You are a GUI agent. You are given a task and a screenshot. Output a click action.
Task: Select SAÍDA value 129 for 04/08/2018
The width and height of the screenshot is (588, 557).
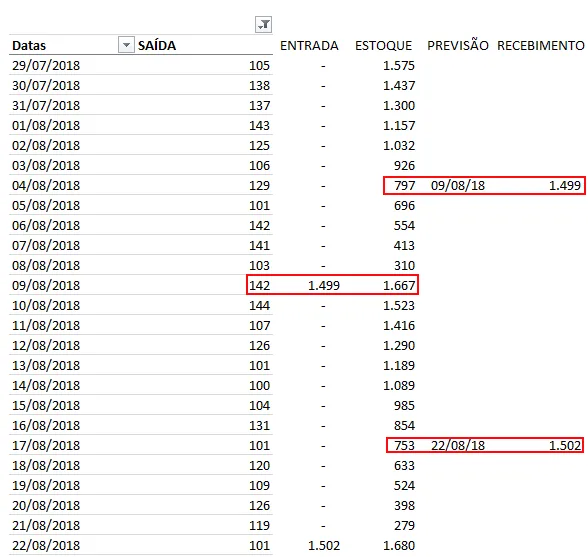260,185
